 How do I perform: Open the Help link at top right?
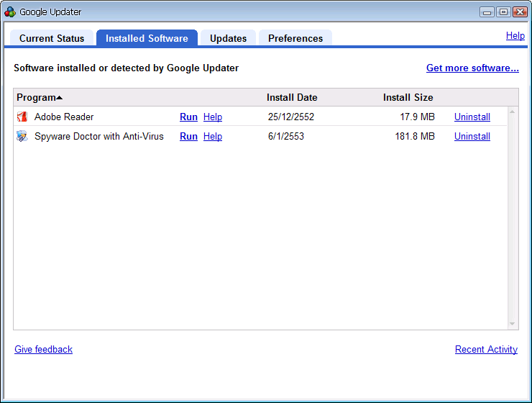[515, 36]
